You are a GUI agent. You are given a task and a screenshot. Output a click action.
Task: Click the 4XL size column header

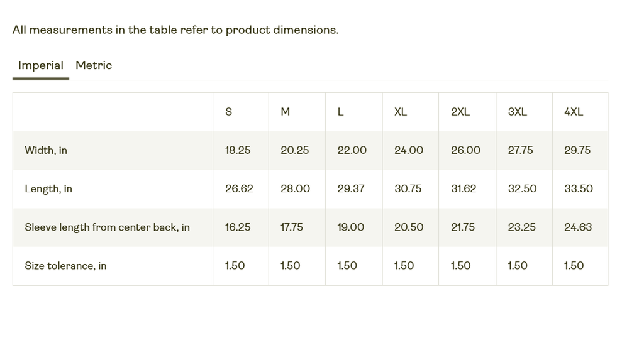(574, 112)
